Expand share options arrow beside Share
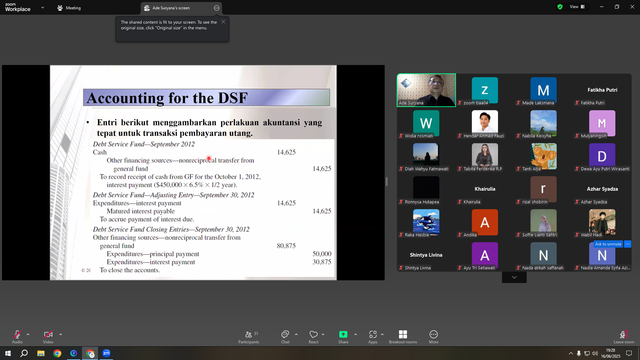The image size is (640, 360). tap(355, 334)
